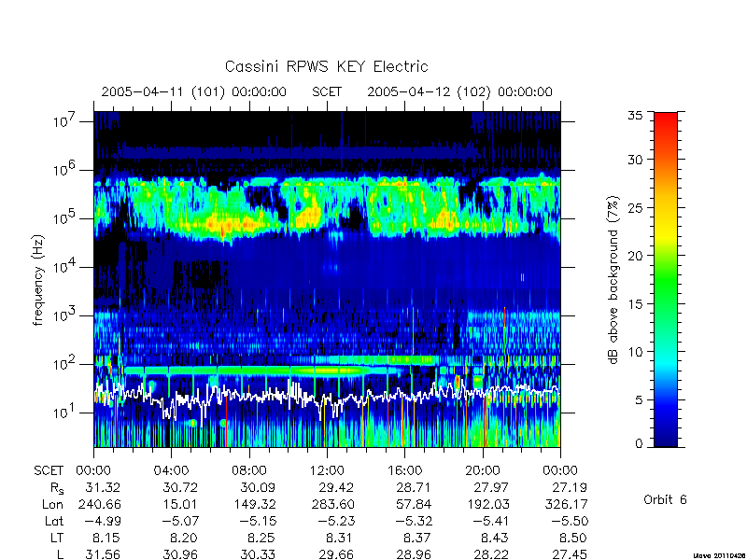The image size is (747, 560).
Task: Click the L value 31.56
Action: (x=103, y=554)
